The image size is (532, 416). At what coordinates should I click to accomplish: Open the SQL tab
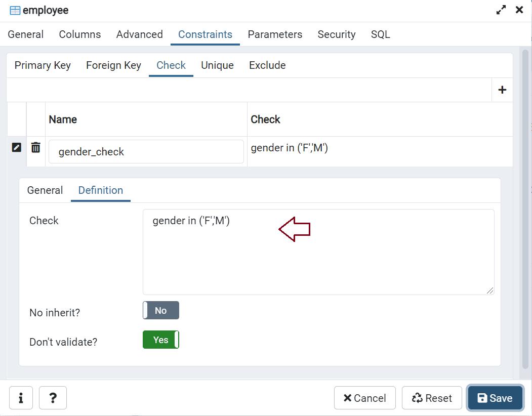tap(380, 34)
